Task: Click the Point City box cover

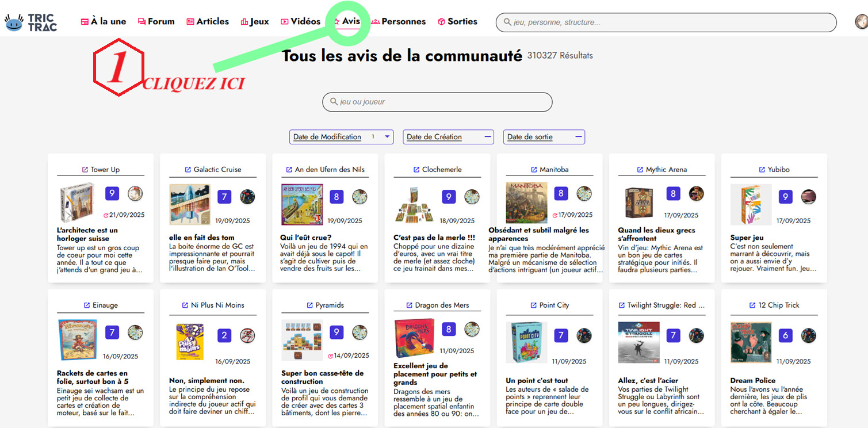Action: tap(527, 342)
